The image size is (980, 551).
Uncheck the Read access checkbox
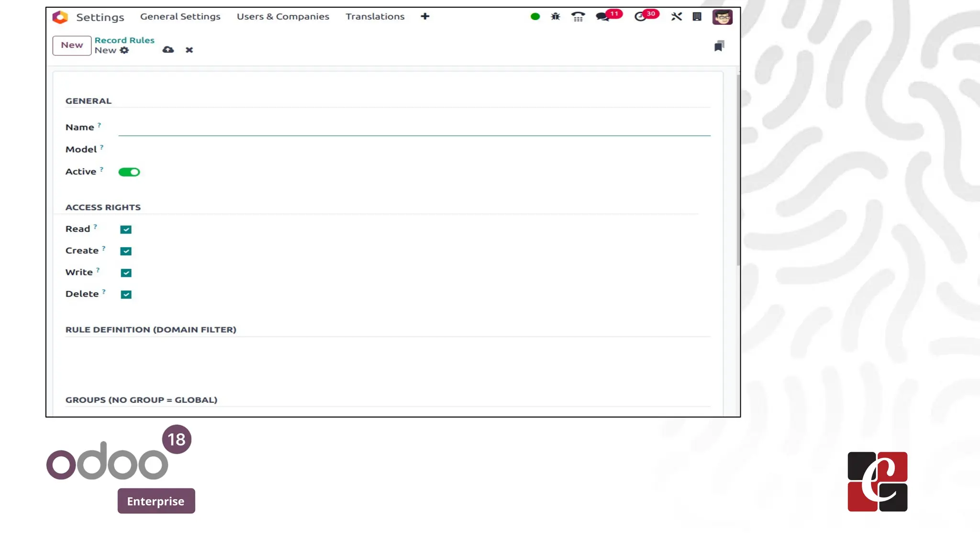click(x=126, y=230)
